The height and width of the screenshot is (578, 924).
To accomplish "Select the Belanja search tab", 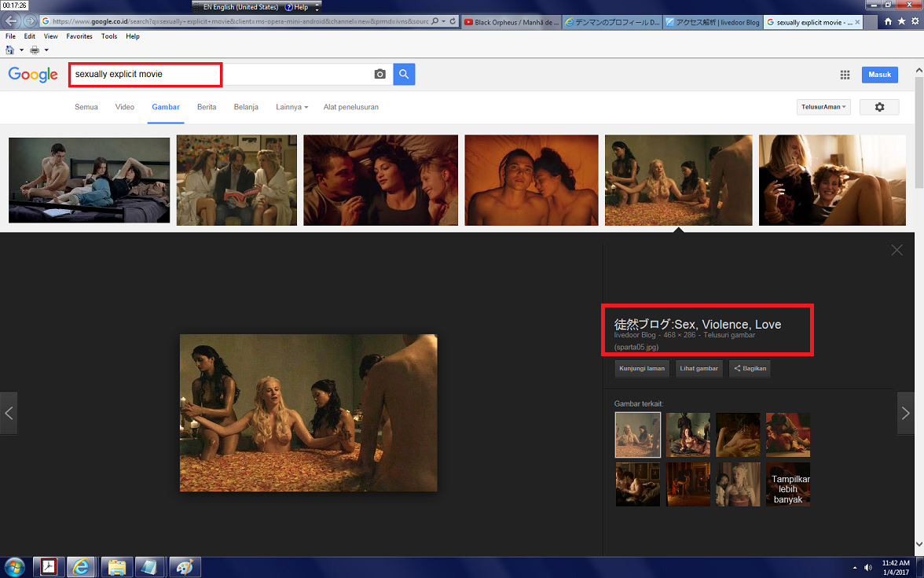I will [x=246, y=107].
